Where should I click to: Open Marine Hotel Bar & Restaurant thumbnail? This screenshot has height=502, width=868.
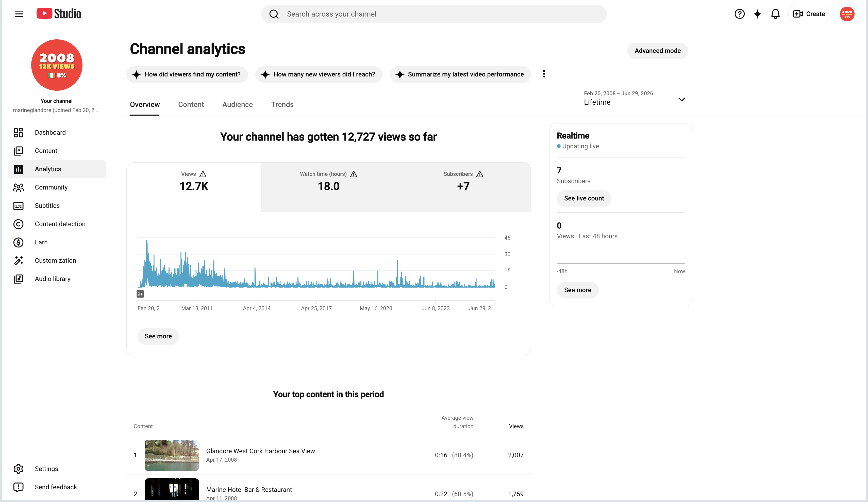point(172,489)
